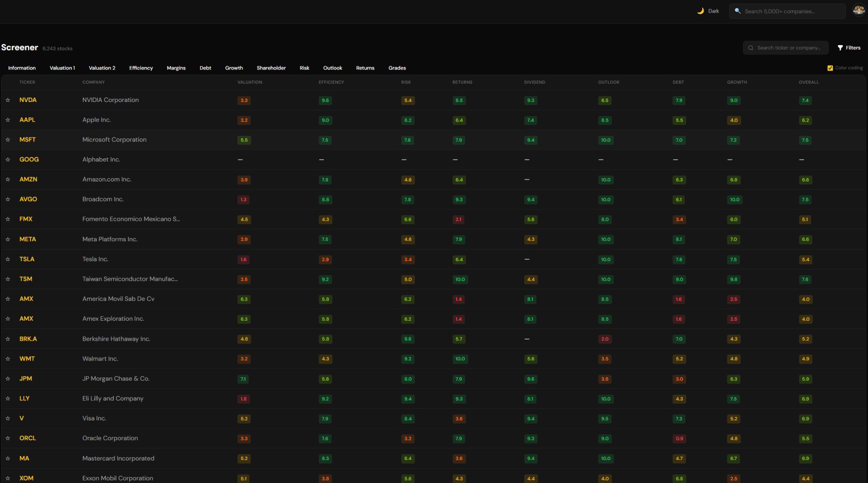Screen dimensions: 868x483
Task: Focus the Search ticker or company field
Action: click(x=789, y=48)
